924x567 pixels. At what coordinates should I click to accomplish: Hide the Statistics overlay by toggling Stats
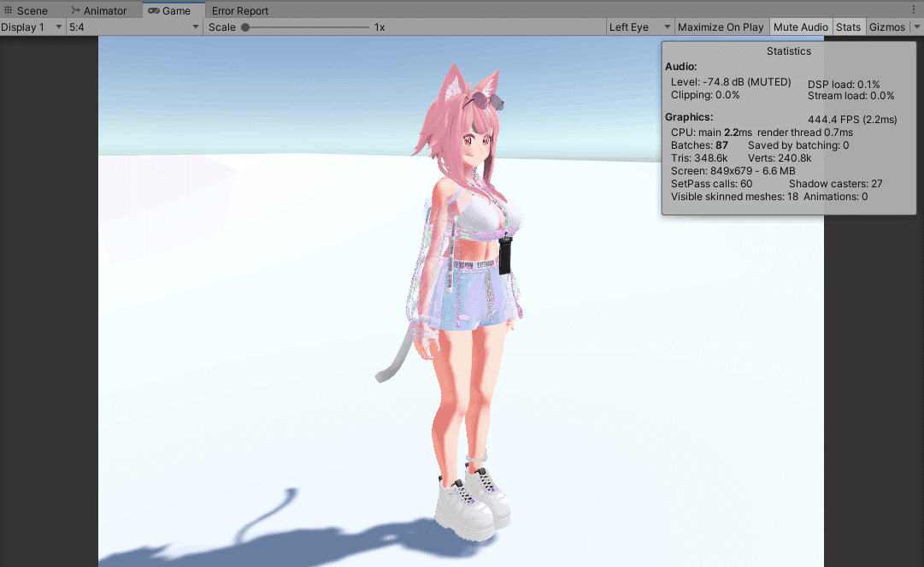point(848,27)
